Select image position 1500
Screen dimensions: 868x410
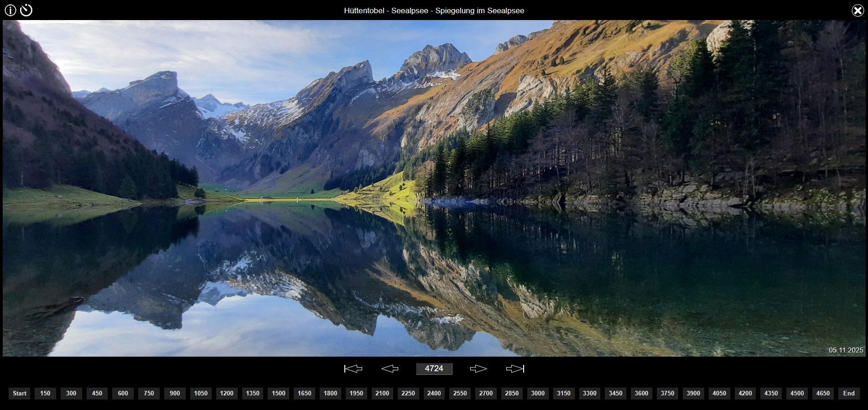tap(278, 393)
